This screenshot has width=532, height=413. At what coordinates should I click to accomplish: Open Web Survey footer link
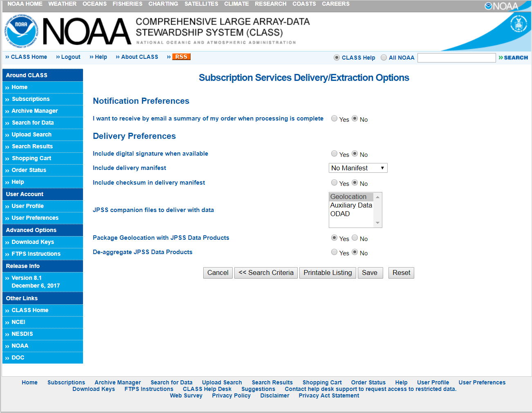click(x=186, y=395)
